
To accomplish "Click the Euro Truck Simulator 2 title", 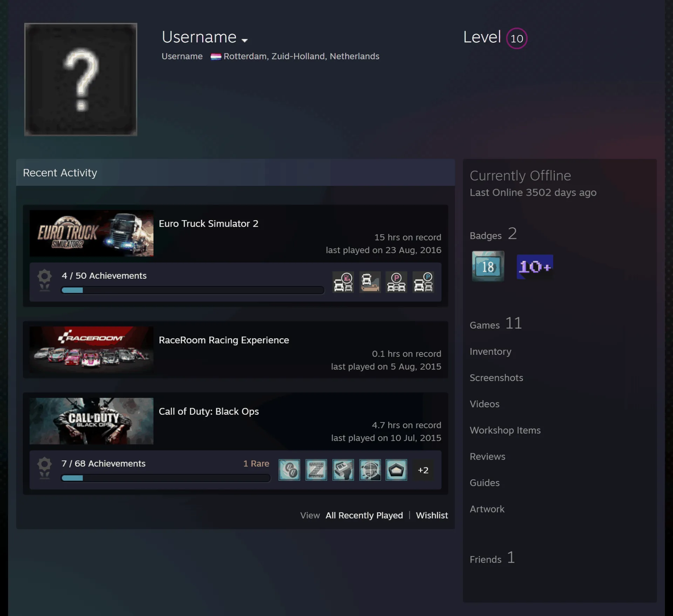I will coord(209,224).
